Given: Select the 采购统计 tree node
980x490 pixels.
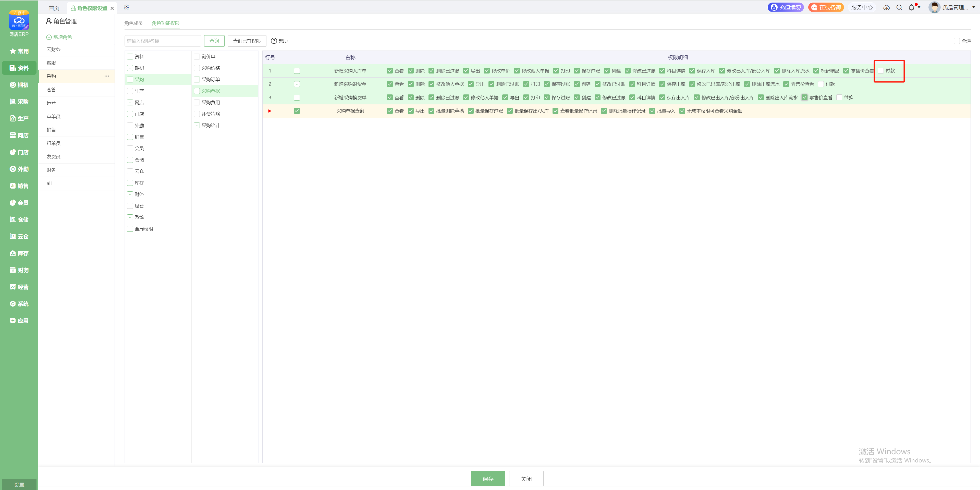Looking at the screenshot, I should 211,126.
